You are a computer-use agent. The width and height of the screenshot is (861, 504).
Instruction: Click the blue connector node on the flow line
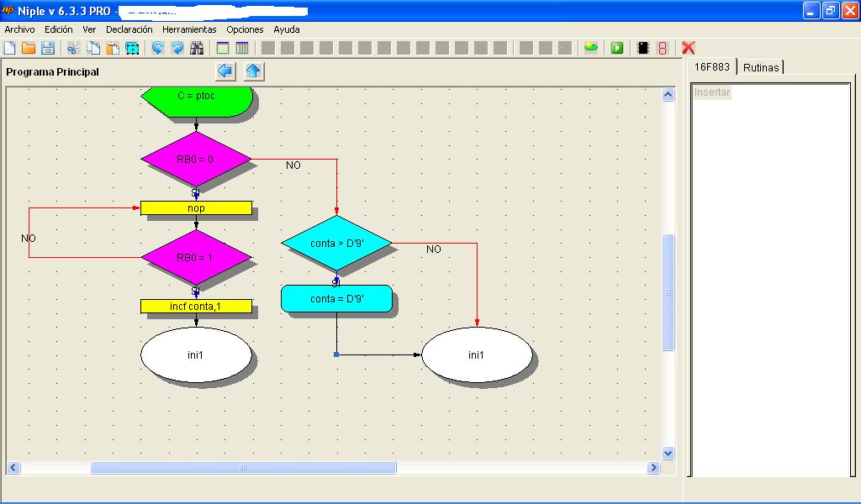pyautogui.click(x=336, y=354)
